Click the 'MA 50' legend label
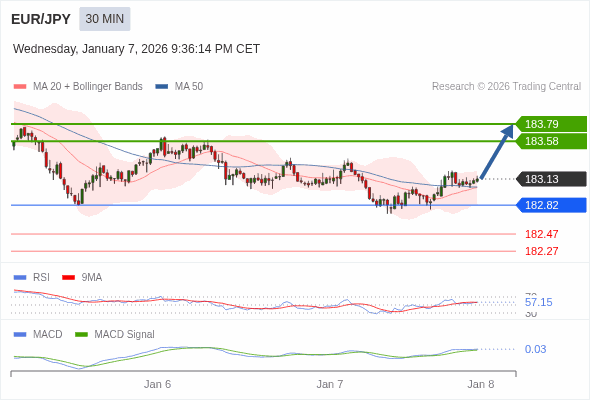Image resolution: width=590 pixels, height=400 pixels. tap(189, 87)
